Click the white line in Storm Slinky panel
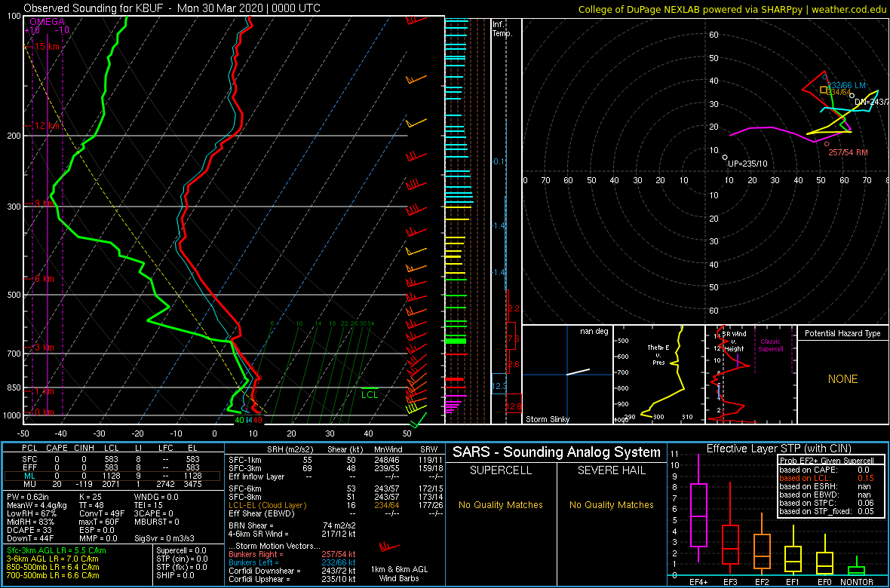Image resolution: width=890 pixels, height=588 pixels. (x=578, y=372)
